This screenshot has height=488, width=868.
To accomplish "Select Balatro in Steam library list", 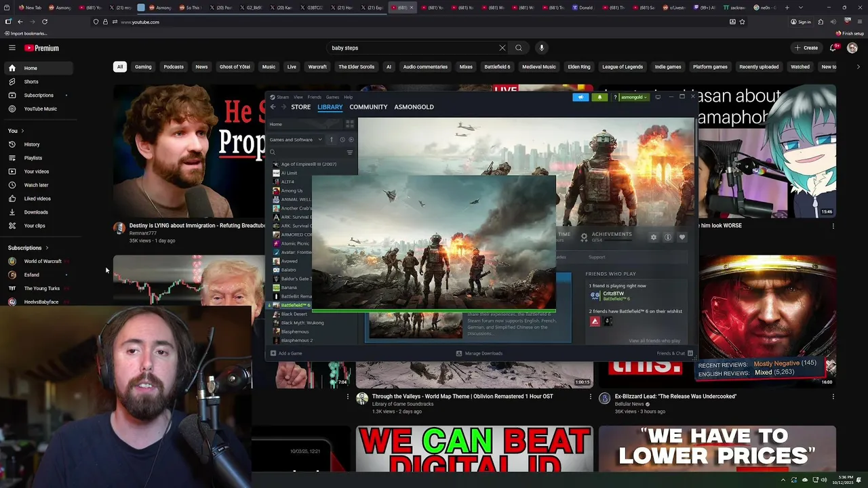I will click(x=289, y=270).
